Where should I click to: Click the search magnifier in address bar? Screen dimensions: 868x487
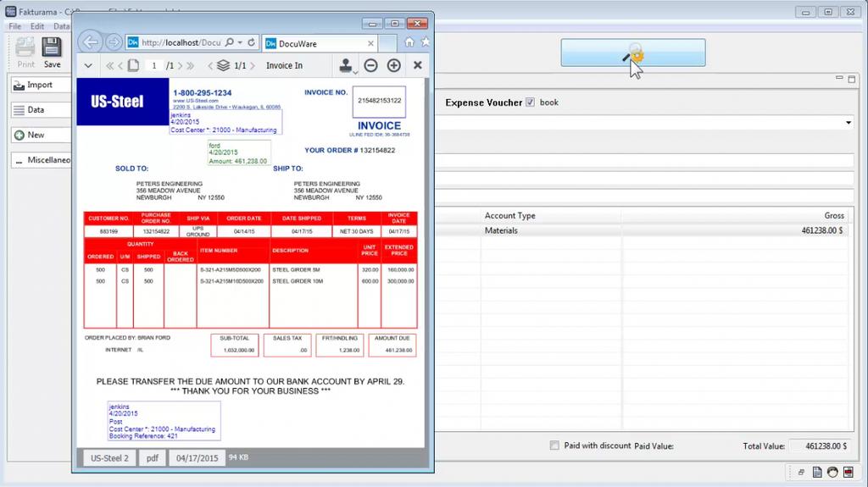coord(230,42)
